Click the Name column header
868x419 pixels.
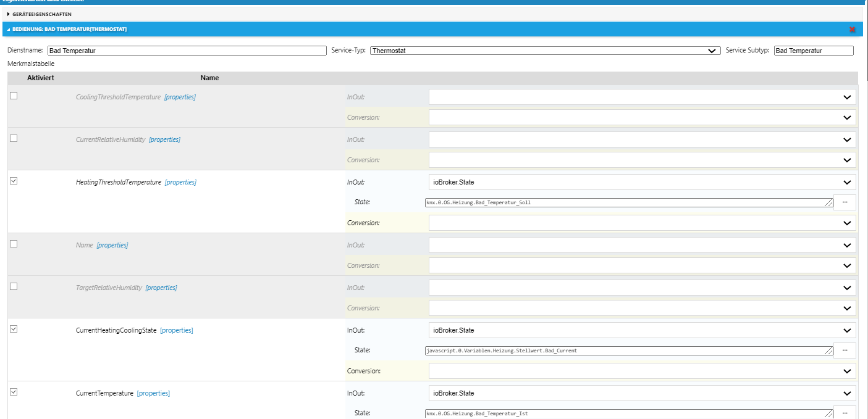209,78
